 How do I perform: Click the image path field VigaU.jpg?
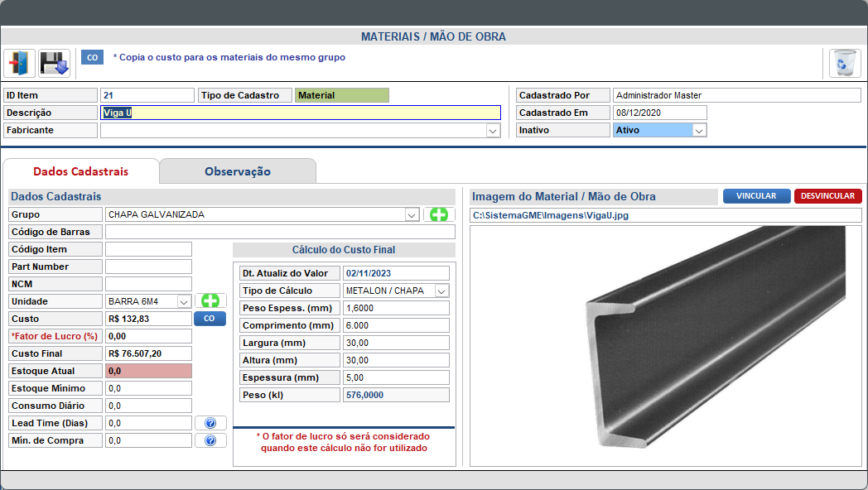tap(666, 216)
